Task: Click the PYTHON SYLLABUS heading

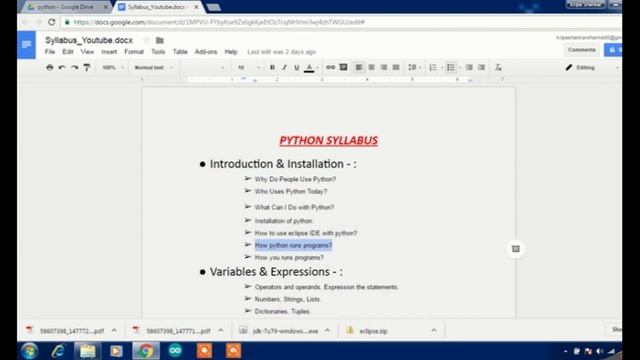Action: tap(329, 140)
